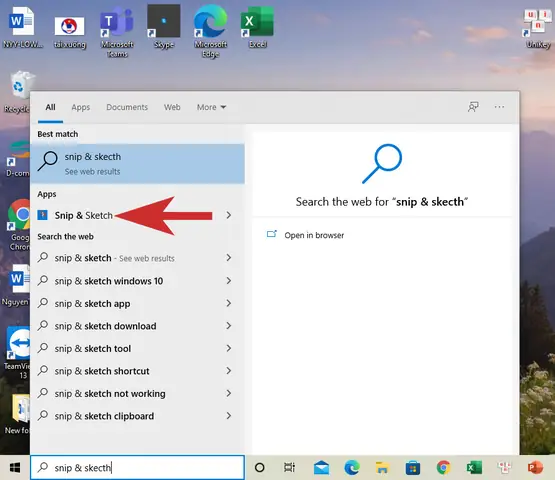Select 'snip & sketch download' suggestion

tap(137, 326)
